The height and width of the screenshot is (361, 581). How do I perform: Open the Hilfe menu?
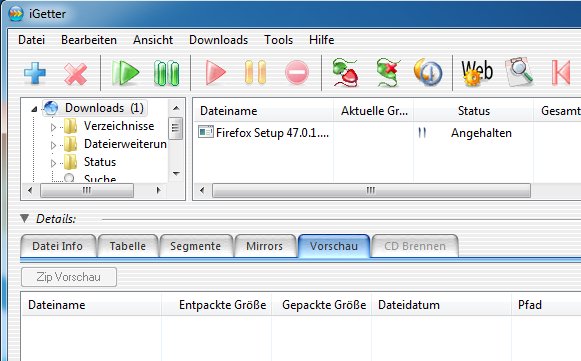[x=322, y=40]
